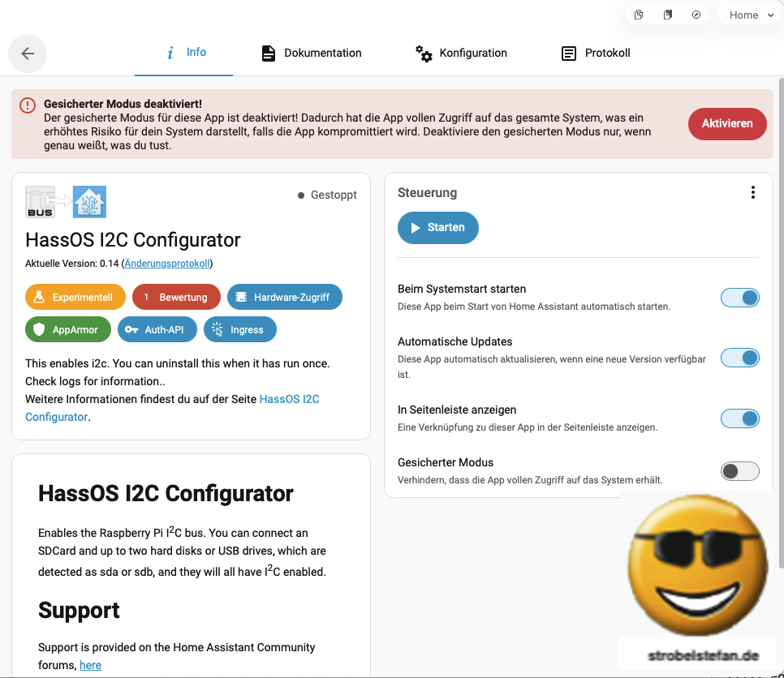Toggle Beim Systemstart starten switch
The width and height of the screenshot is (784, 678).
point(739,298)
